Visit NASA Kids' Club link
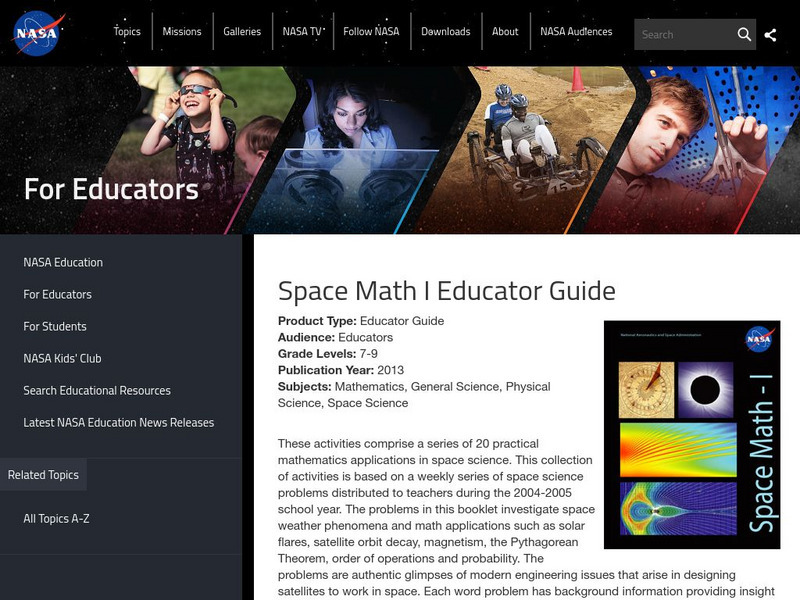Image resolution: width=800 pixels, height=600 pixels. tap(62, 359)
